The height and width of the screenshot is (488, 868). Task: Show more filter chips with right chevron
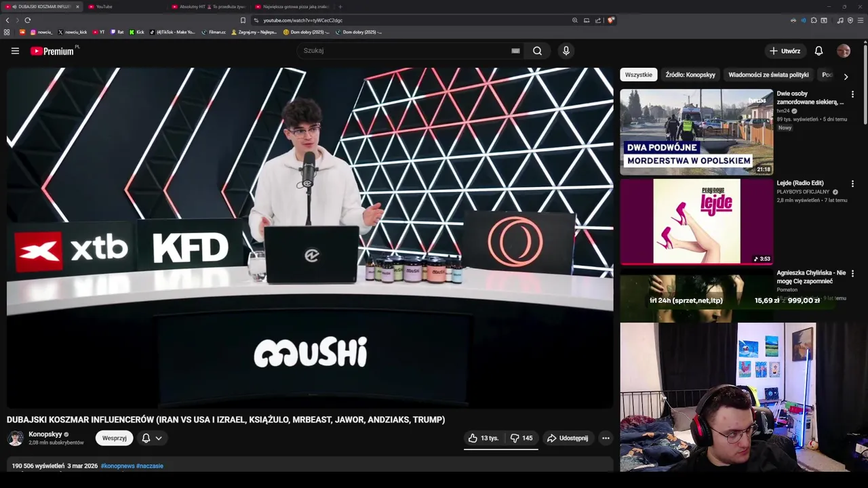846,77
